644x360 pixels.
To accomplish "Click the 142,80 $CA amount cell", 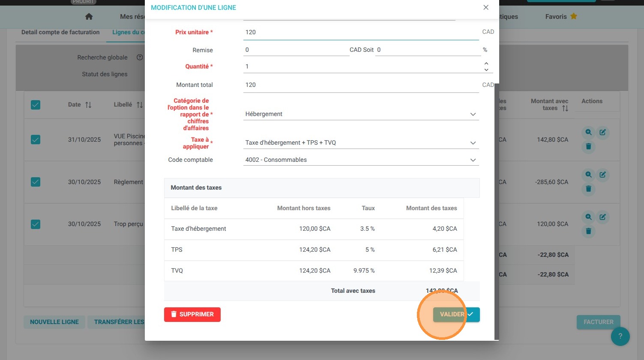I will coord(553,140).
